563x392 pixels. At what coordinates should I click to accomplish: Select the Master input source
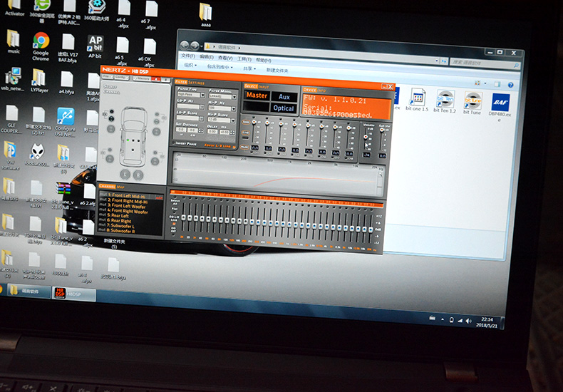257,96
